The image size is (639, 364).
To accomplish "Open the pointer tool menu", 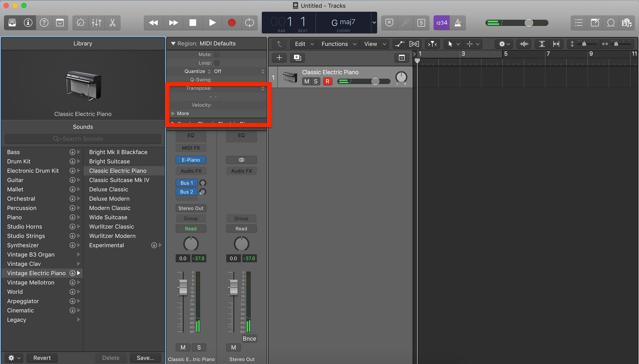I will [x=454, y=44].
